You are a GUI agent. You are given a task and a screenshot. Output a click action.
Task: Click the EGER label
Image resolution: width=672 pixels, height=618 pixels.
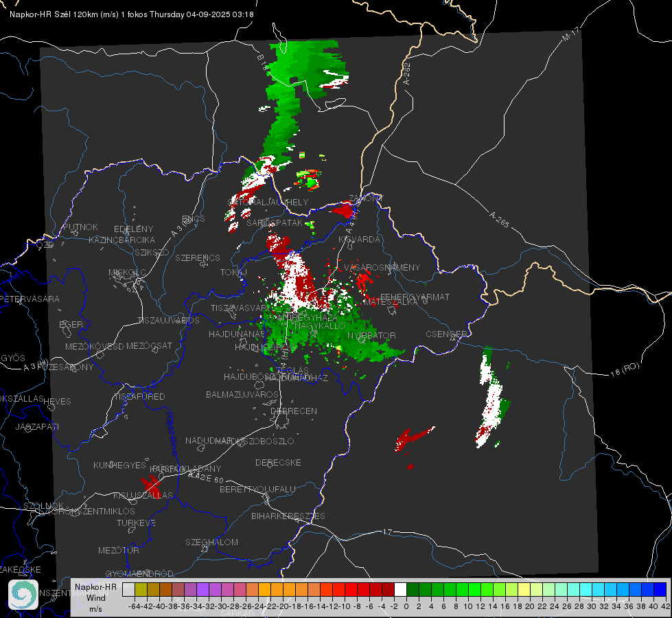coord(71,324)
